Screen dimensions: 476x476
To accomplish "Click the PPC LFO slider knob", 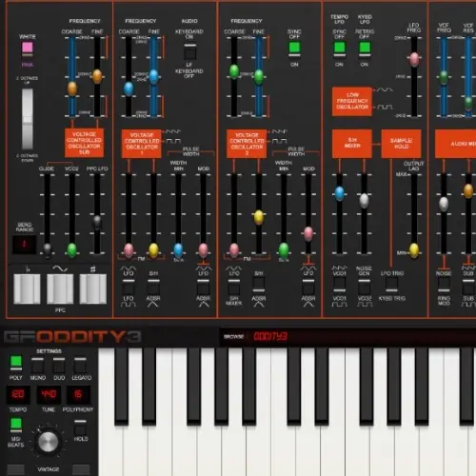I will click(97, 221).
